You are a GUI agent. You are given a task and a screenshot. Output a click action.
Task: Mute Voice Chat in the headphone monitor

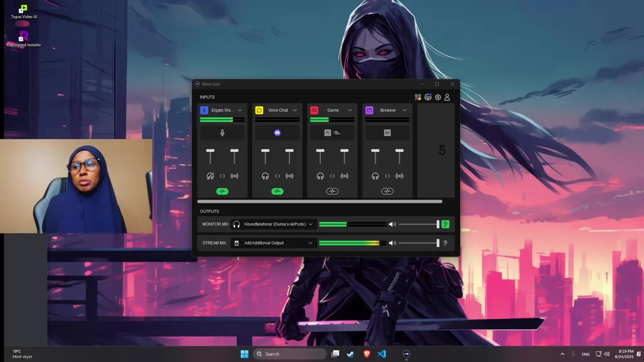click(x=265, y=176)
